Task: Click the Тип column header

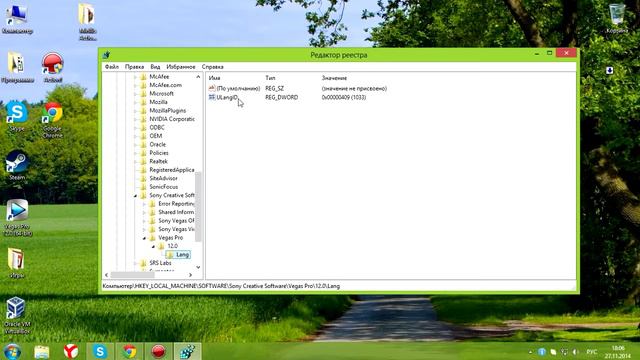Action: click(x=270, y=78)
